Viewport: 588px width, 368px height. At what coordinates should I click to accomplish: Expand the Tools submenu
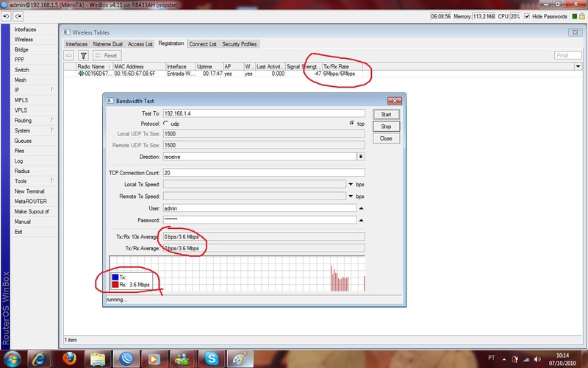point(52,180)
